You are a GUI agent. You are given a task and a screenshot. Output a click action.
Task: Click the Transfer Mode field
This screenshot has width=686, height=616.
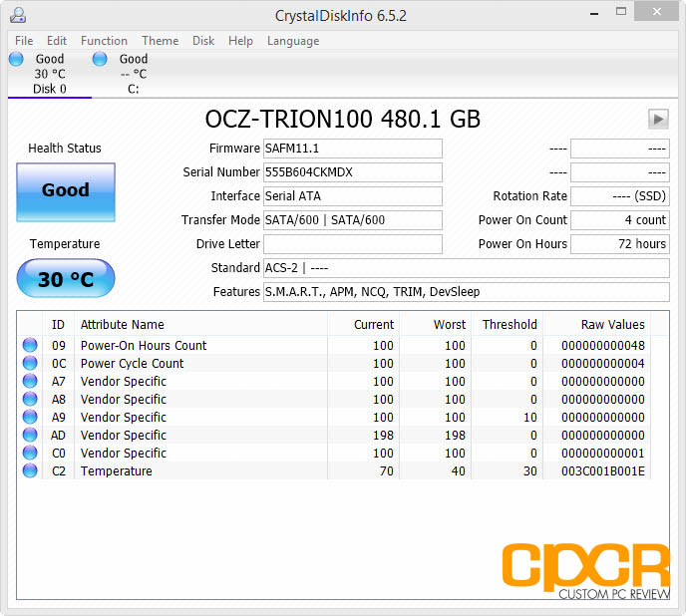click(x=353, y=220)
